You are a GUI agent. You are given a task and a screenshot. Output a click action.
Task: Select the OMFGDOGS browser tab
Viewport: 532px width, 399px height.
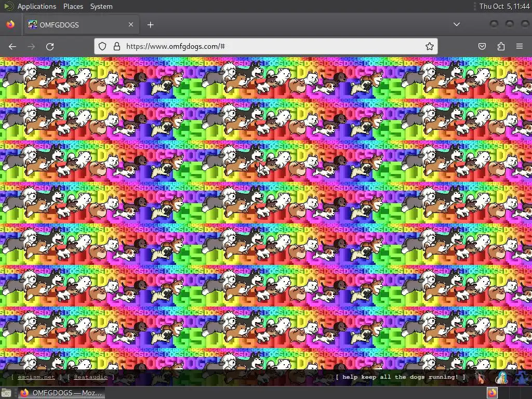coord(82,24)
